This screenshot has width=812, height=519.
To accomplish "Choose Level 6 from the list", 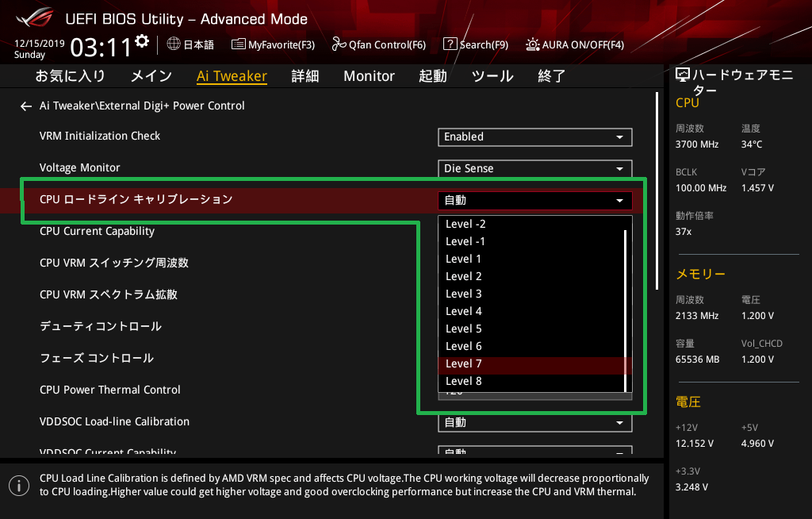I will [x=531, y=346].
